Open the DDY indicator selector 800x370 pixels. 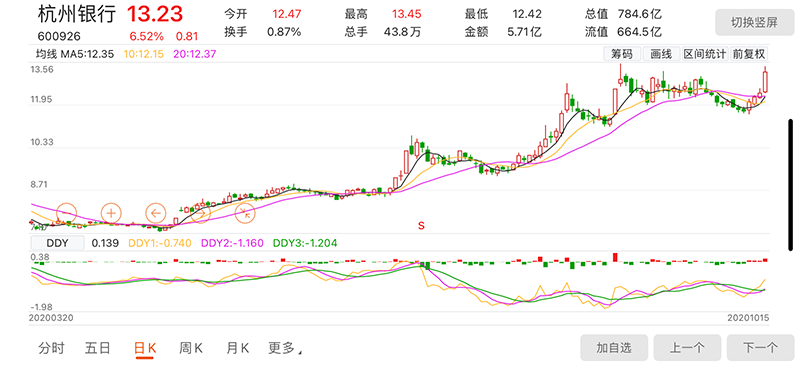point(58,243)
